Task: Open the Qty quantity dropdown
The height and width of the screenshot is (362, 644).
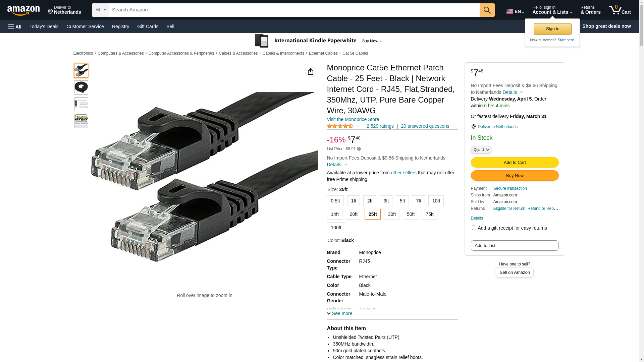Action: pyautogui.click(x=481, y=149)
